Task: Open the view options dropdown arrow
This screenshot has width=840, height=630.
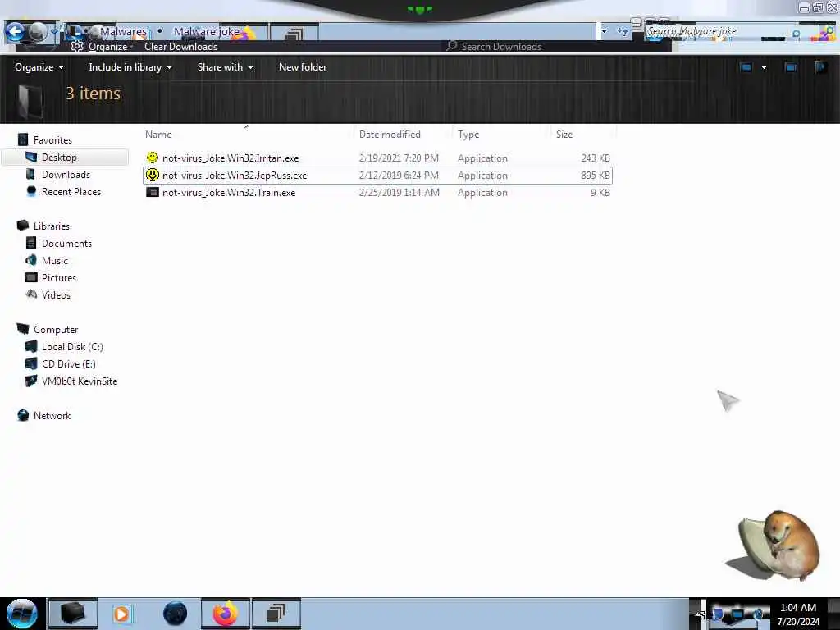Action: (x=764, y=67)
